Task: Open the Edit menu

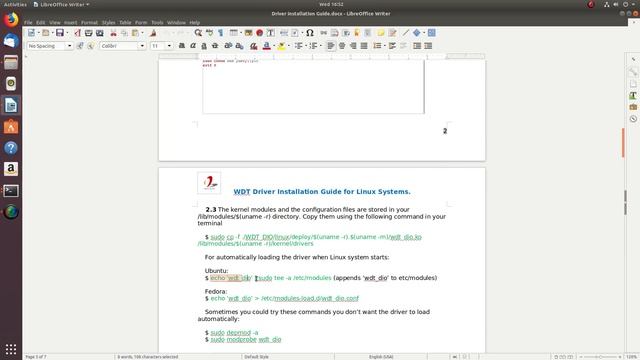Action: tap(40, 22)
